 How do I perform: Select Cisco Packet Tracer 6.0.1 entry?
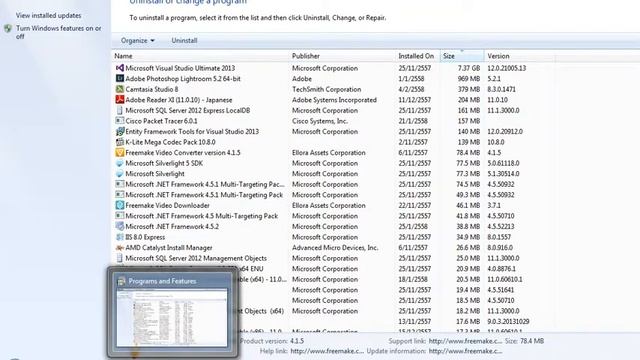(161, 121)
